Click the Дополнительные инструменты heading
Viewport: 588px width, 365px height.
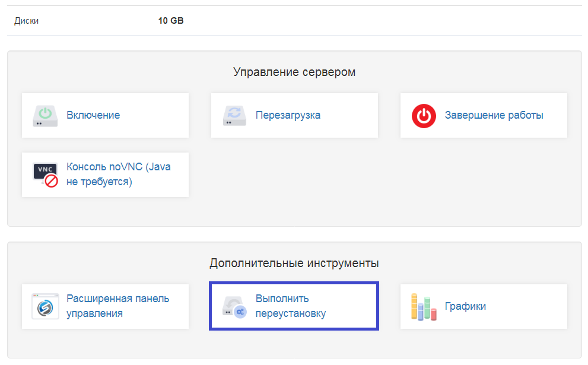click(294, 263)
